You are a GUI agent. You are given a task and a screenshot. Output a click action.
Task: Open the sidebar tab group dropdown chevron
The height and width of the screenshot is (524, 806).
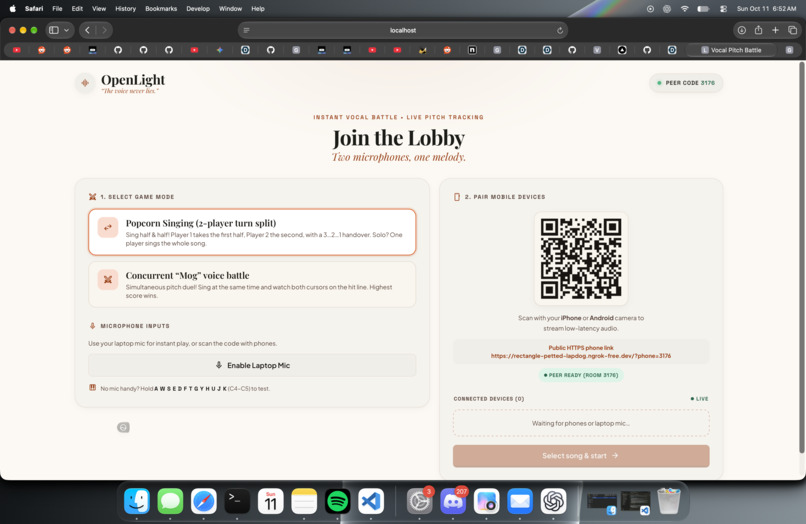[66, 30]
